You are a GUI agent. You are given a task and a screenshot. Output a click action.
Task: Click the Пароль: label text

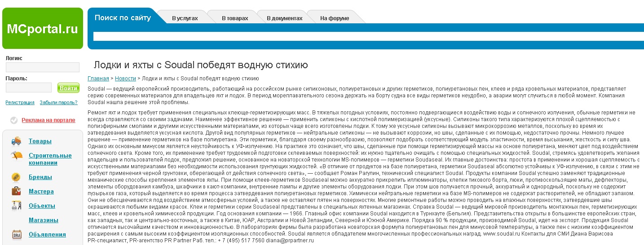[16, 79]
